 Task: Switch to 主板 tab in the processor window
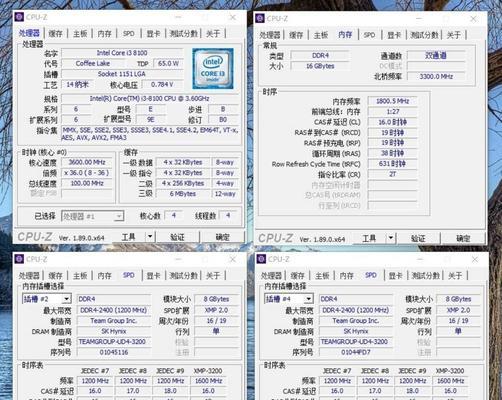pyautogui.click(x=80, y=33)
